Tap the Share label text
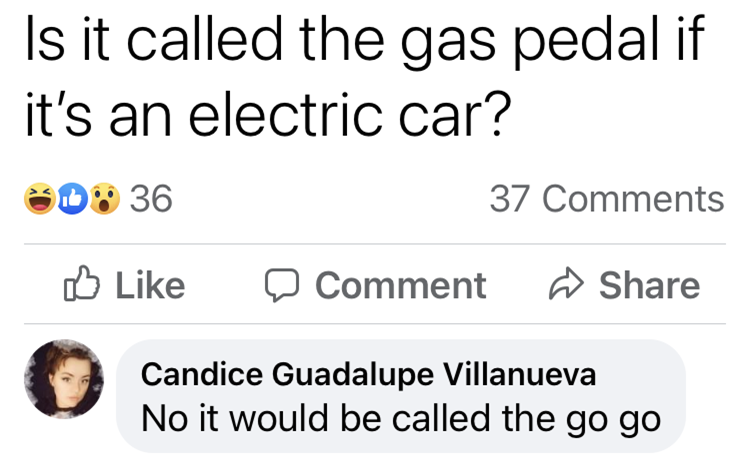Image resolution: width=750 pixels, height=463 pixels. (650, 286)
